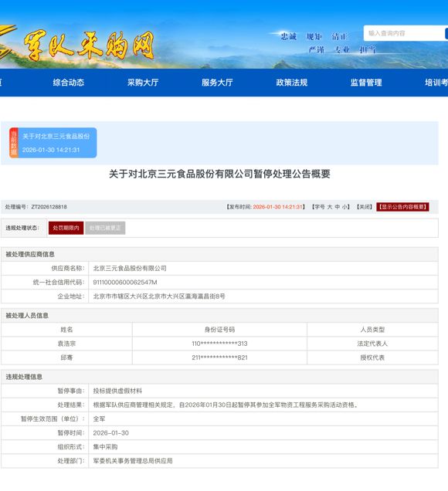The image size is (448, 491).
Task: Focus the search input field
Action: [404, 33]
